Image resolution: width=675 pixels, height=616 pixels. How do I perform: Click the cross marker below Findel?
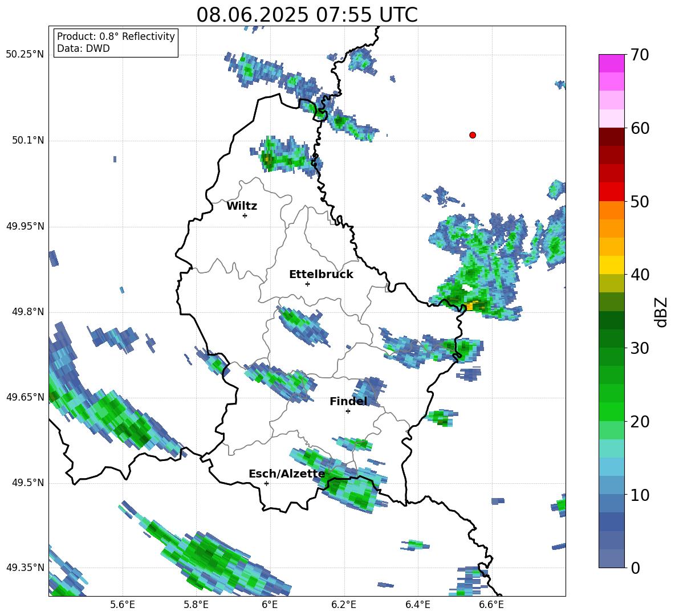348,411
